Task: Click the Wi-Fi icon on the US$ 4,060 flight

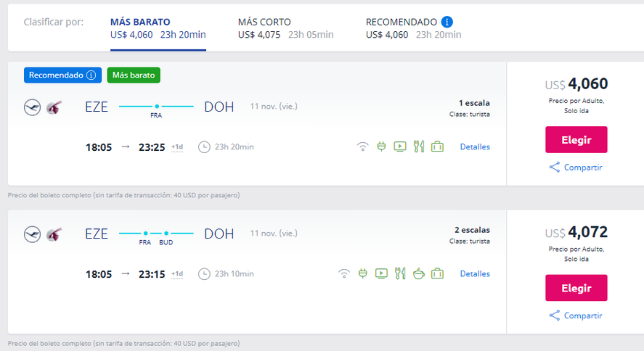Action: (x=362, y=146)
